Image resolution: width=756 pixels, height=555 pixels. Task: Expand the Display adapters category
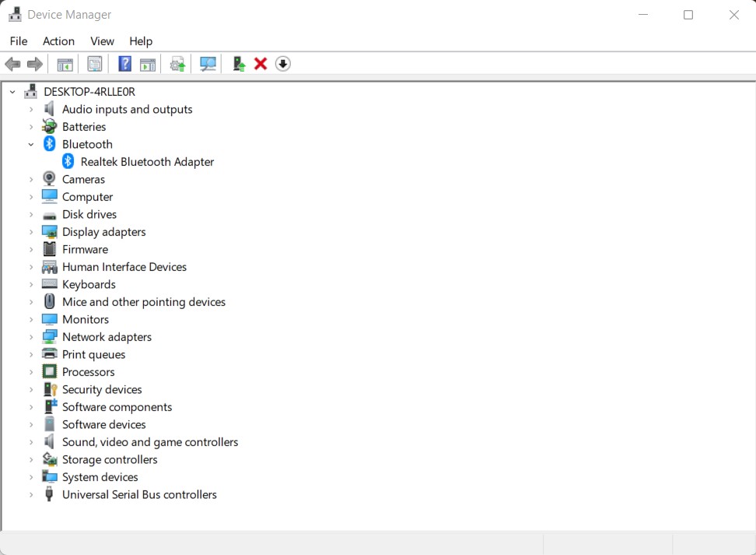[31, 231]
